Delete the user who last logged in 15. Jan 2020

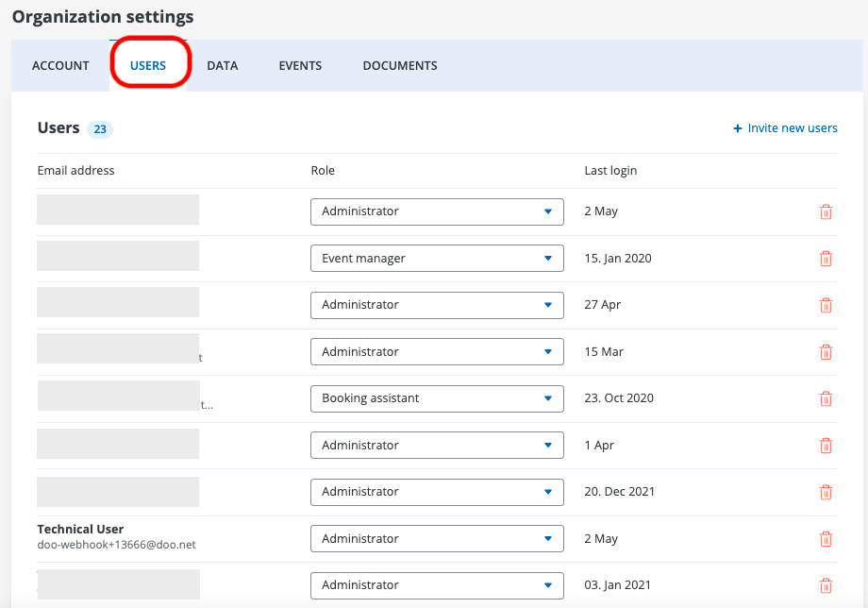(826, 259)
